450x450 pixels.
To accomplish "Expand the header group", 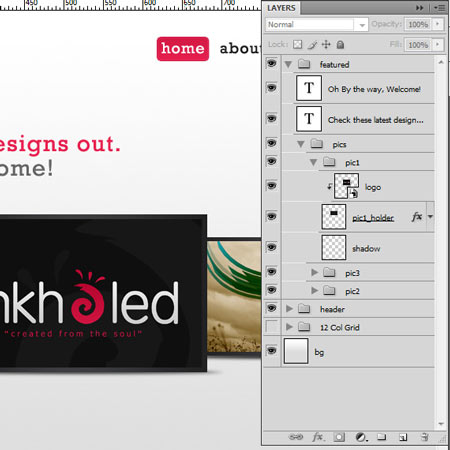I will pos(289,309).
